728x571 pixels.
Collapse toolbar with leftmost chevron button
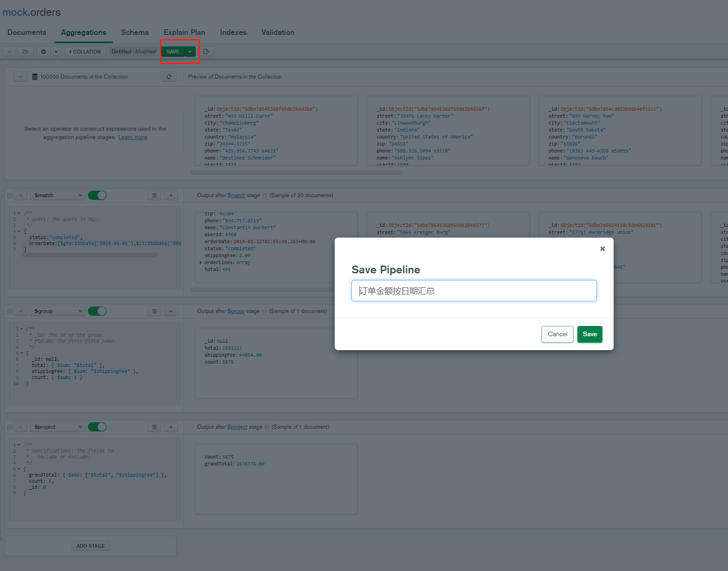pos(9,52)
